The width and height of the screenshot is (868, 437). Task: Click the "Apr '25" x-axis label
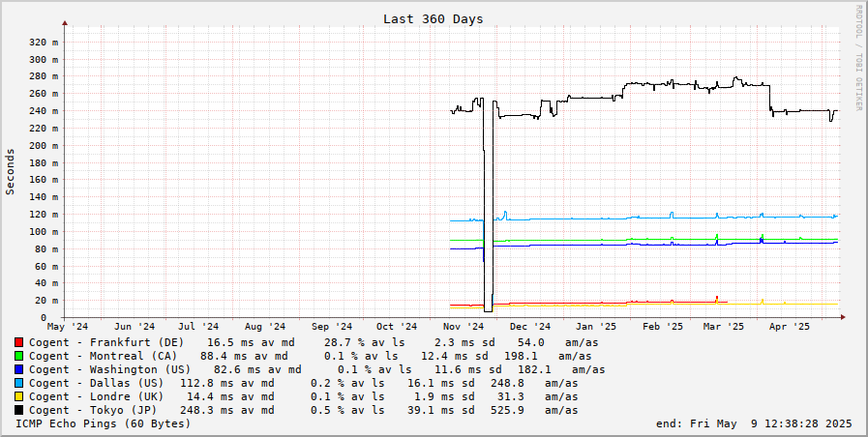(x=790, y=327)
